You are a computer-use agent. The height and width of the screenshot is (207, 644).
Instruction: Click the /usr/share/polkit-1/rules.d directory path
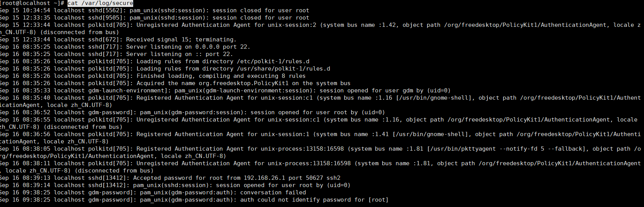[x=283, y=69]
